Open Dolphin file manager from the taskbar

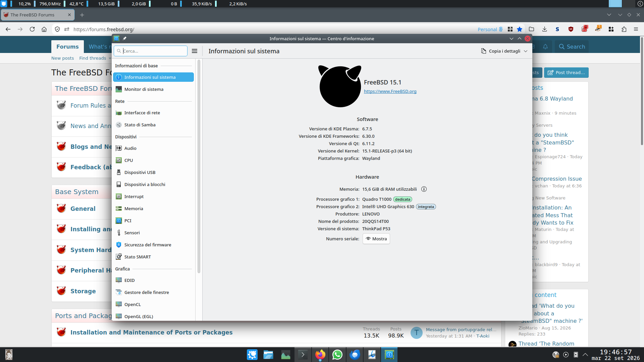(x=268, y=355)
